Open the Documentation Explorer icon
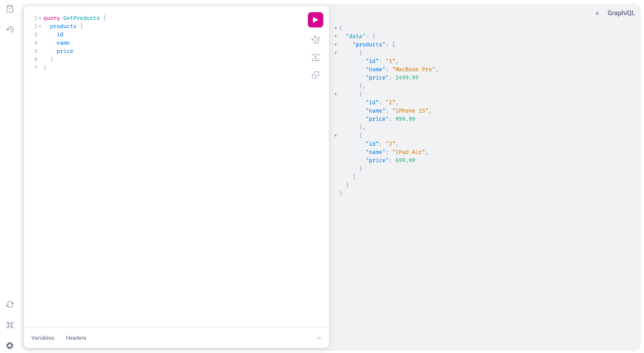The height and width of the screenshot is (353, 644). tap(10, 9)
